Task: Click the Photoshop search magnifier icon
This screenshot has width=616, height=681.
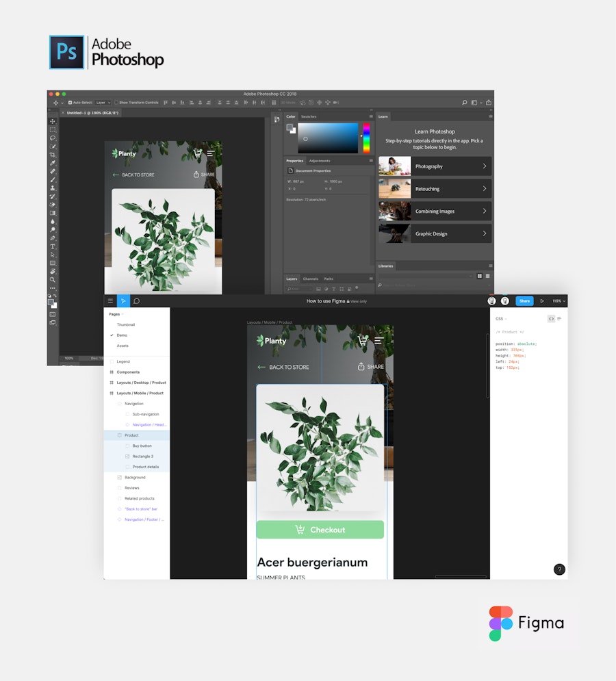Action: 464,103
